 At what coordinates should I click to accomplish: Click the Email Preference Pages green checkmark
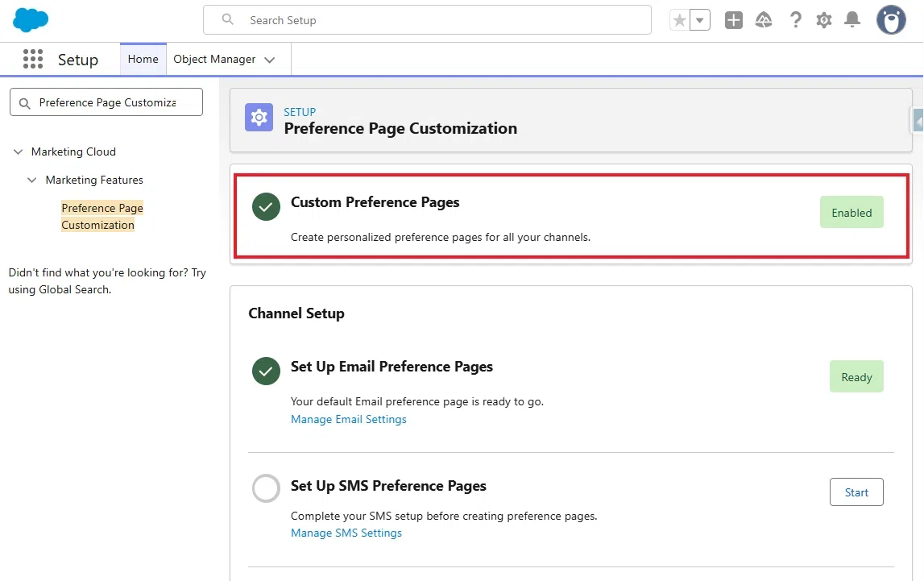click(x=266, y=371)
